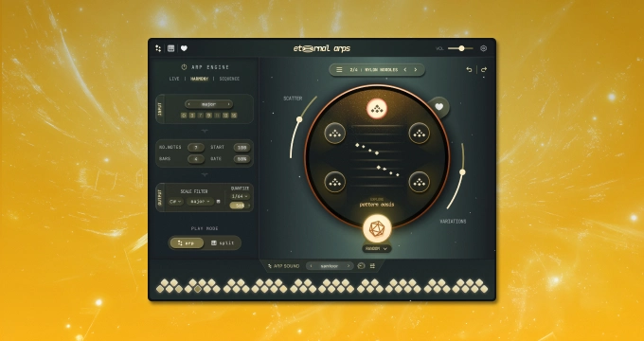
Task: Open the preset list hamburger menu
Action: [339, 70]
